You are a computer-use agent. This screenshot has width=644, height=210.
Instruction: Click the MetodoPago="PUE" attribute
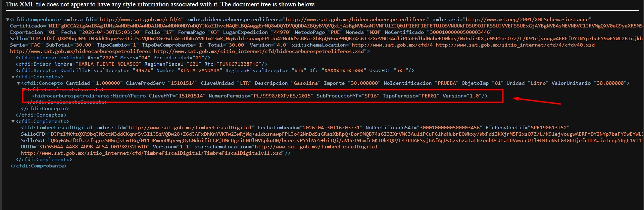318,32
